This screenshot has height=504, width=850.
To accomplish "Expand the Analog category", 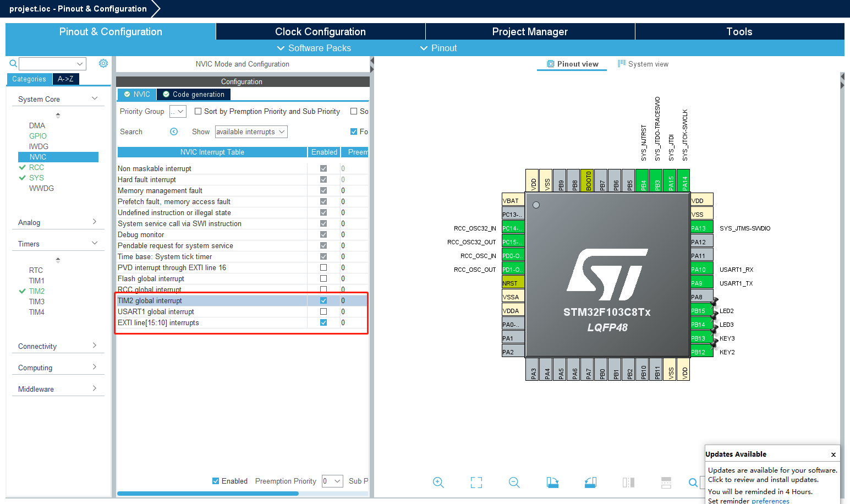I will (95, 222).
